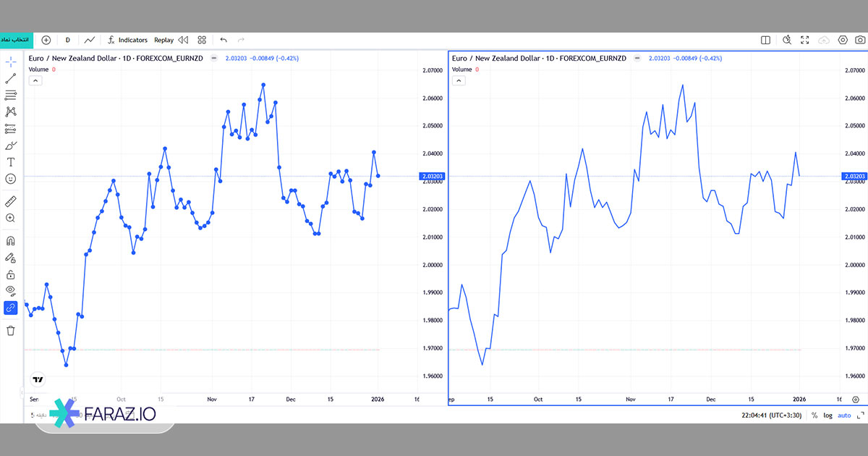This screenshot has width=868, height=456.
Task: Open chart settings gear in top toolbar
Action: [843, 41]
